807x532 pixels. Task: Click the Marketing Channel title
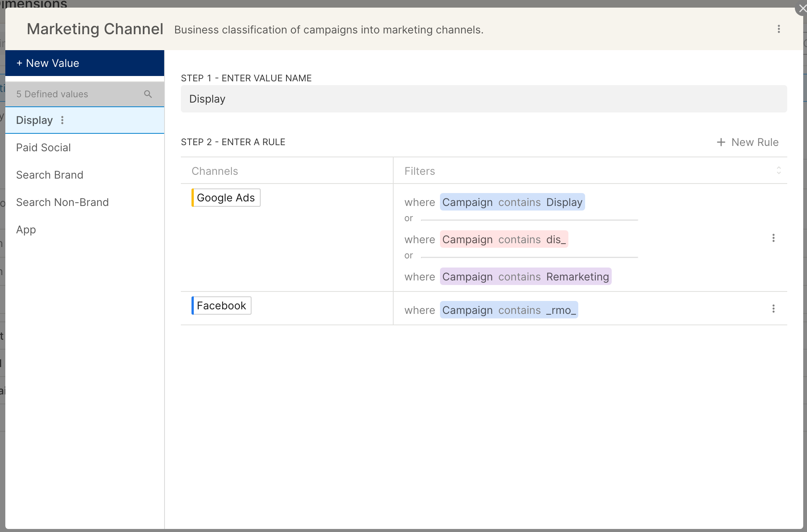click(95, 29)
